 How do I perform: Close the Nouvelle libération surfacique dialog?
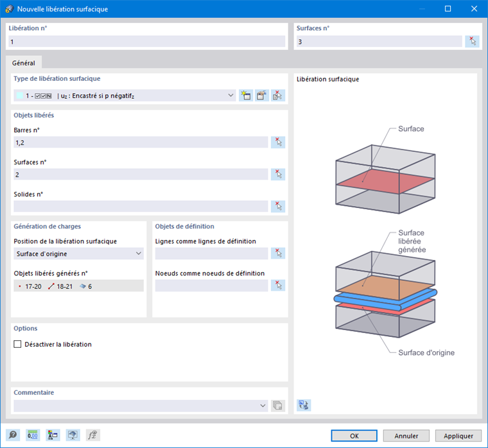click(474, 9)
